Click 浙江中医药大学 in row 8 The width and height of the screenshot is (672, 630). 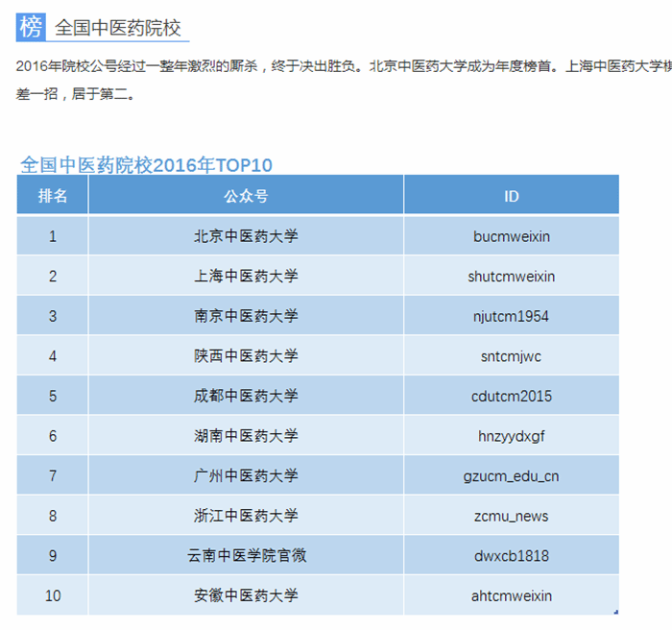(x=246, y=516)
